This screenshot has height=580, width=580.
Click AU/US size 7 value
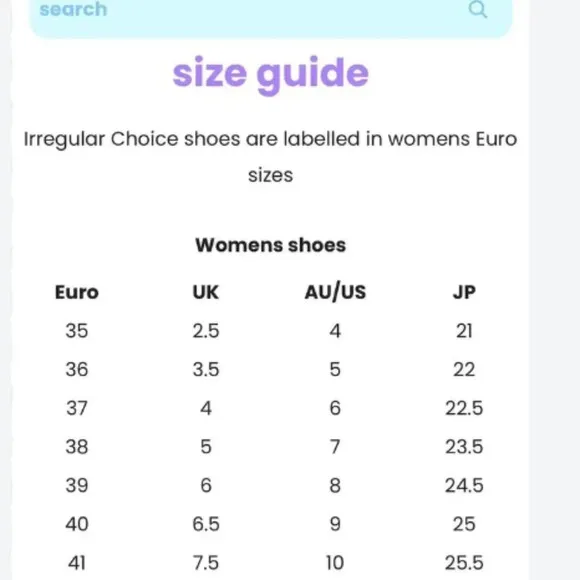click(335, 446)
